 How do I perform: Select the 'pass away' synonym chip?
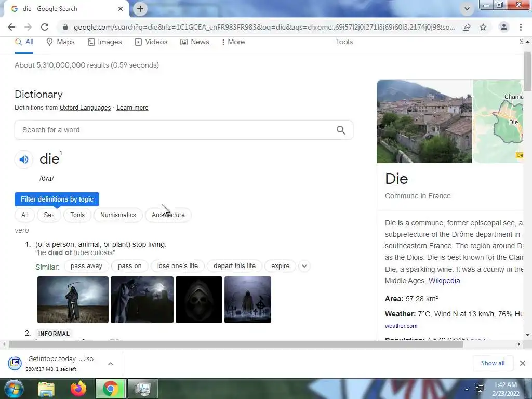[86, 266]
